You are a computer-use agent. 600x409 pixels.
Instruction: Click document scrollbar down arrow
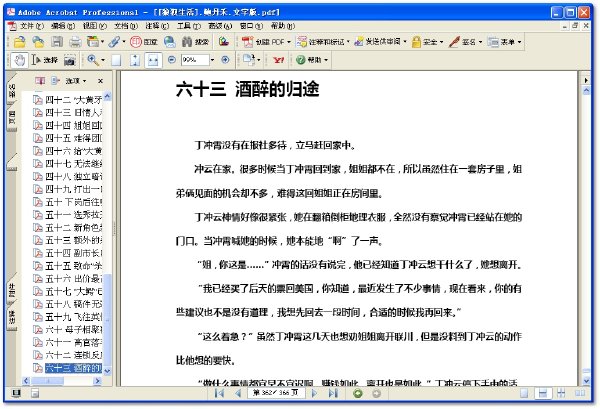tap(585, 381)
